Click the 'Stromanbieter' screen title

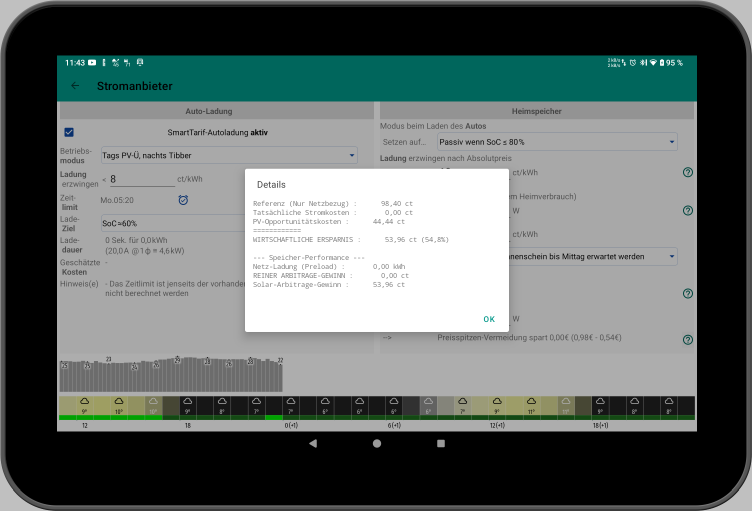coord(135,86)
